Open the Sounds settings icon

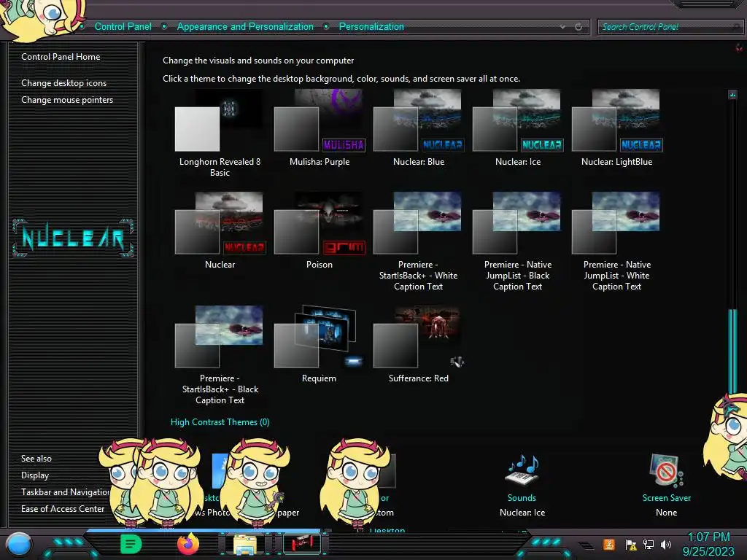522,470
